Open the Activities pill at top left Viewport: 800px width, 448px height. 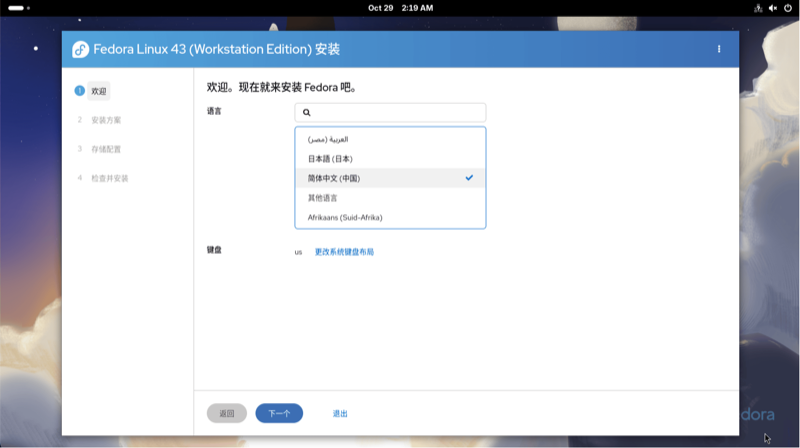point(19,8)
